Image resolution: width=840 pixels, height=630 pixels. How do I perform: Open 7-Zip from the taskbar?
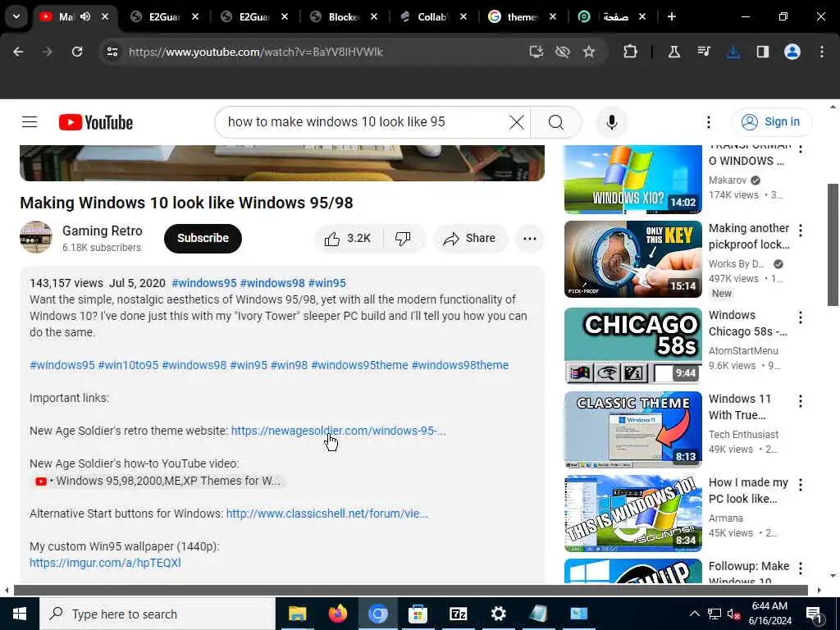(458, 614)
